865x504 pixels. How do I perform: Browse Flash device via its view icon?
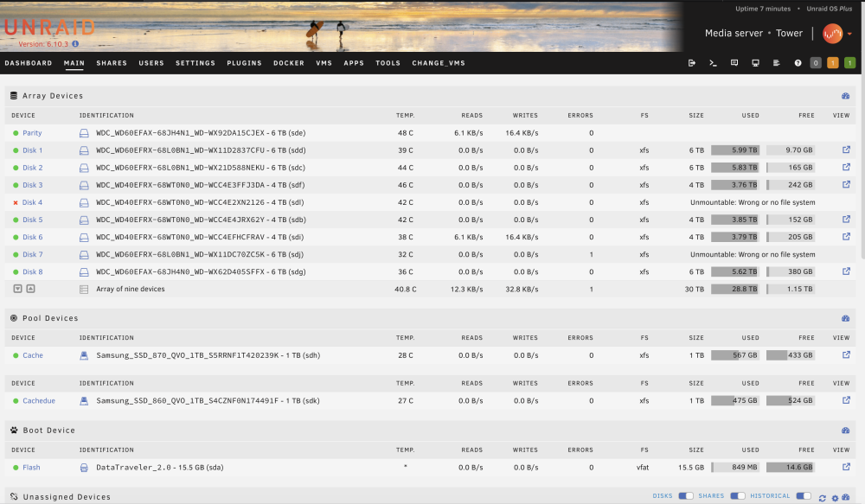click(x=846, y=467)
